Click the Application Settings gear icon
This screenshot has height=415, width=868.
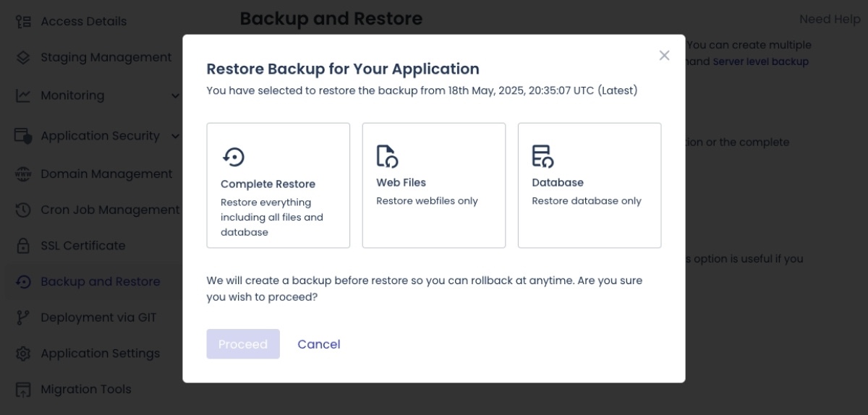click(23, 354)
